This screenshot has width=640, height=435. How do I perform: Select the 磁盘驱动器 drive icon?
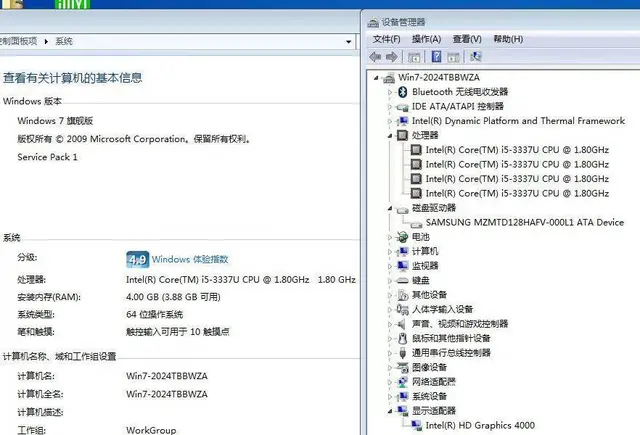[402, 210]
